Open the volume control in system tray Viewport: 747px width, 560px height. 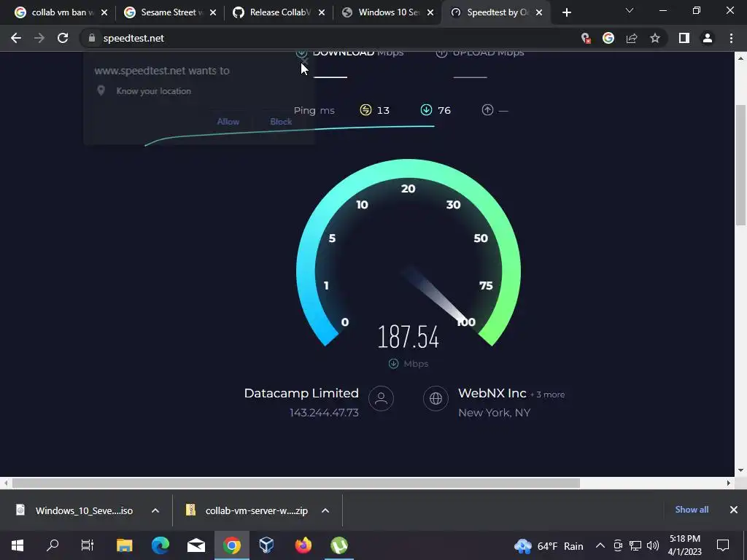[x=653, y=545]
